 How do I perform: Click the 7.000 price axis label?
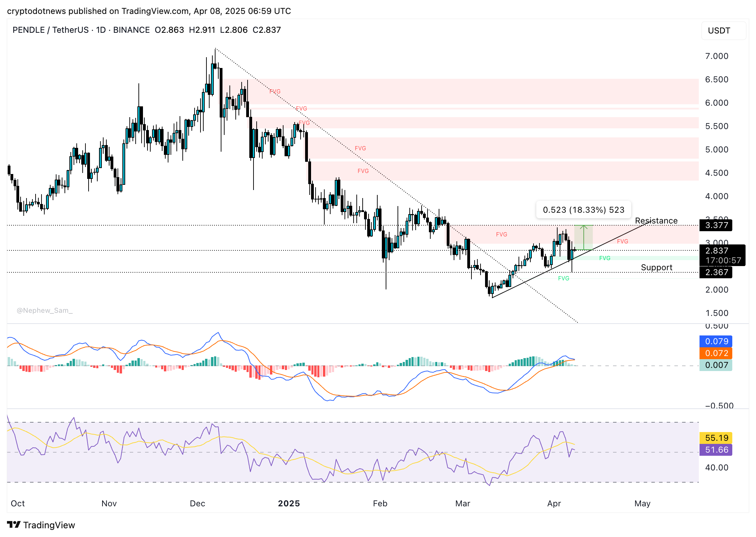716,56
